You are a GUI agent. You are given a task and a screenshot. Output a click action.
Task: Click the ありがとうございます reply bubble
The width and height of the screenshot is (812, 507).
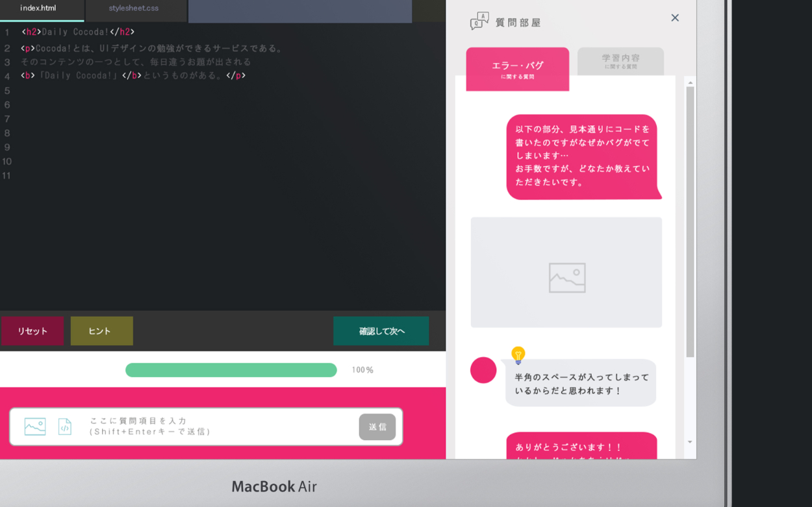pyautogui.click(x=581, y=446)
